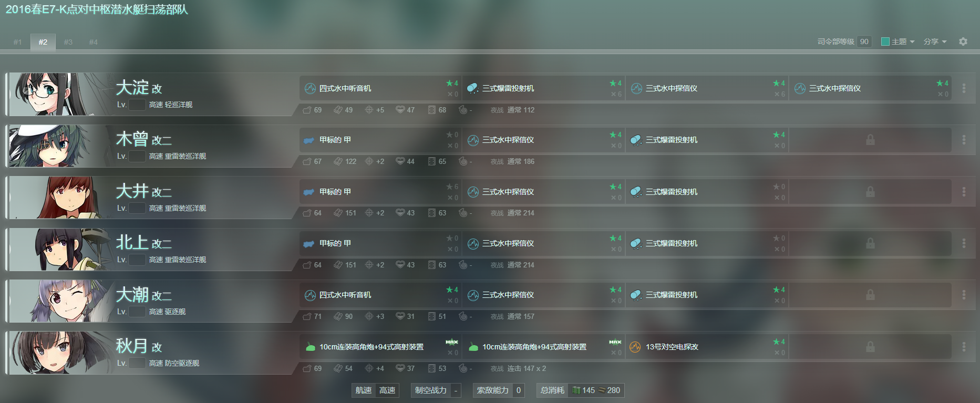Click the locked slot icon on 大井's row
This screenshot has width=980, height=403.
point(870,192)
